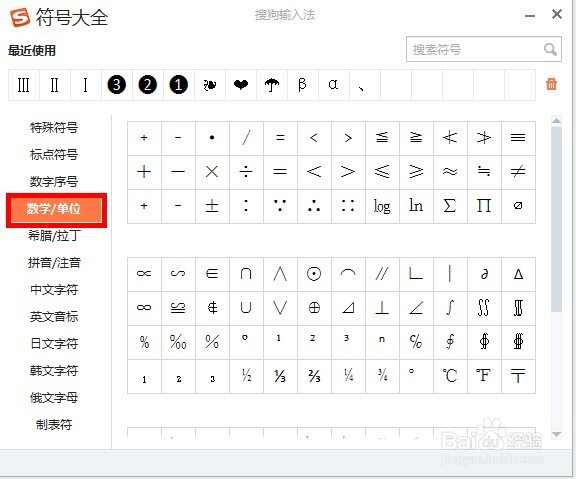Insert the union symbol ∪
This screenshot has width=576, height=479.
coord(246,308)
